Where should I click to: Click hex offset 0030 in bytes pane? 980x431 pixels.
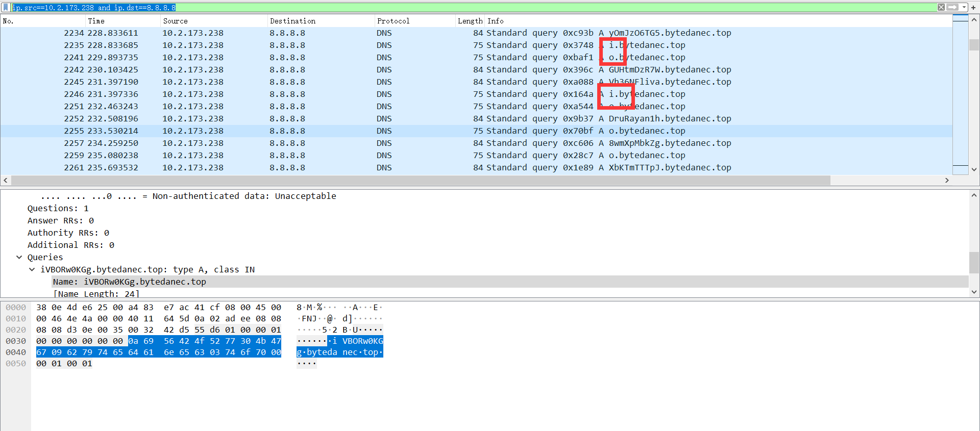tap(16, 341)
